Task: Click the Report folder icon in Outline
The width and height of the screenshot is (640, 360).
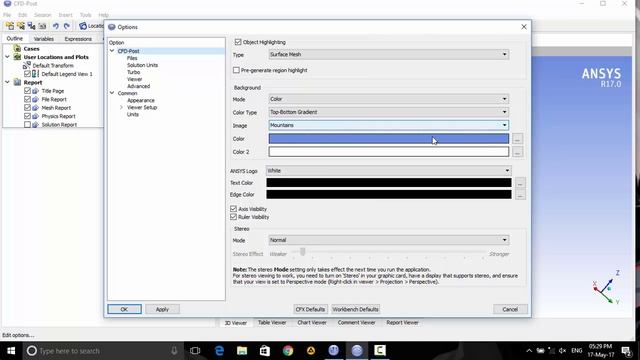Action: click(x=17, y=82)
